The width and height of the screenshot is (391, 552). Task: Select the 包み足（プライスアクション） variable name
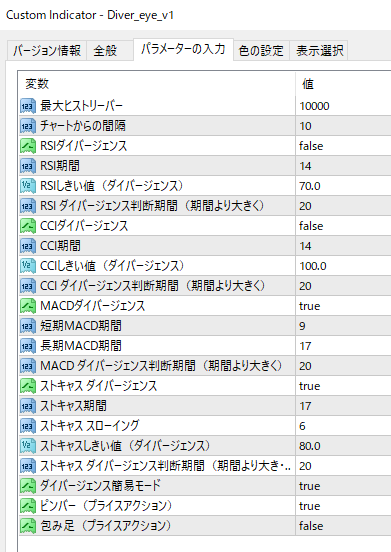106,526
